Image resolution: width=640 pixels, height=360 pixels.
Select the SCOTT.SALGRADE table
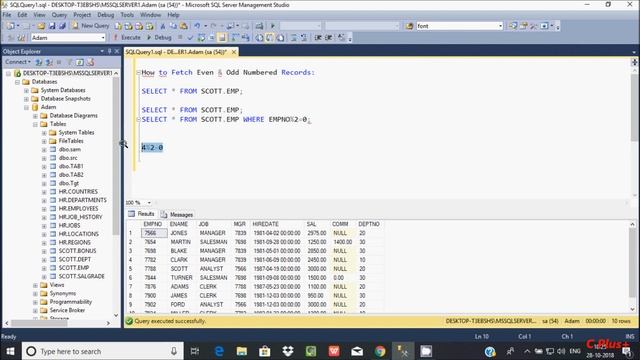pos(82,276)
